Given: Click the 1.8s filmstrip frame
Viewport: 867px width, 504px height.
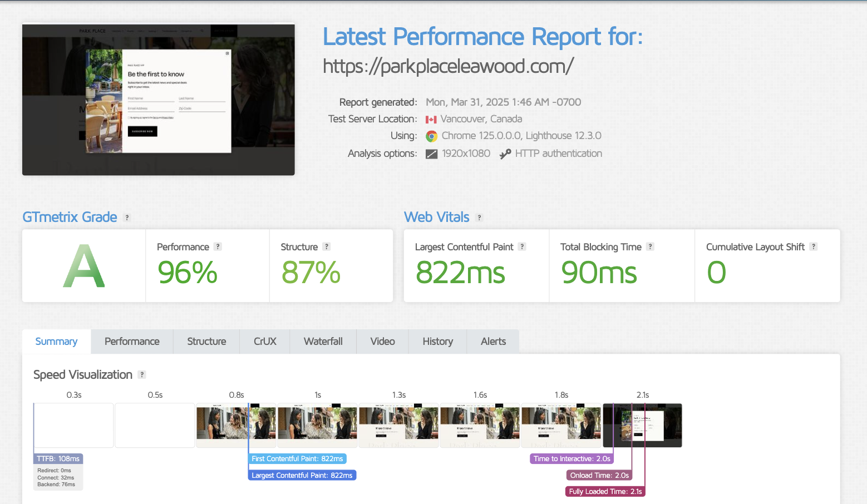Looking at the screenshot, I should [561, 426].
